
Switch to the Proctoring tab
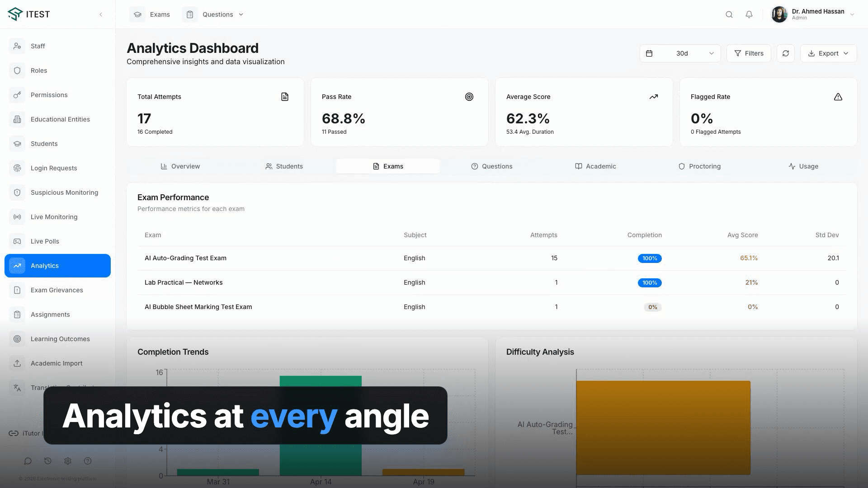tap(699, 166)
